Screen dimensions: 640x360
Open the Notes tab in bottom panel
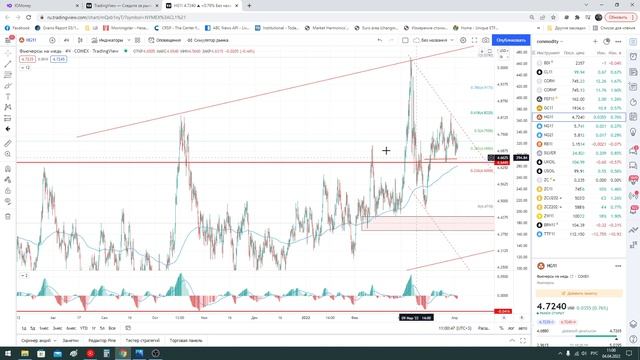coord(71,340)
